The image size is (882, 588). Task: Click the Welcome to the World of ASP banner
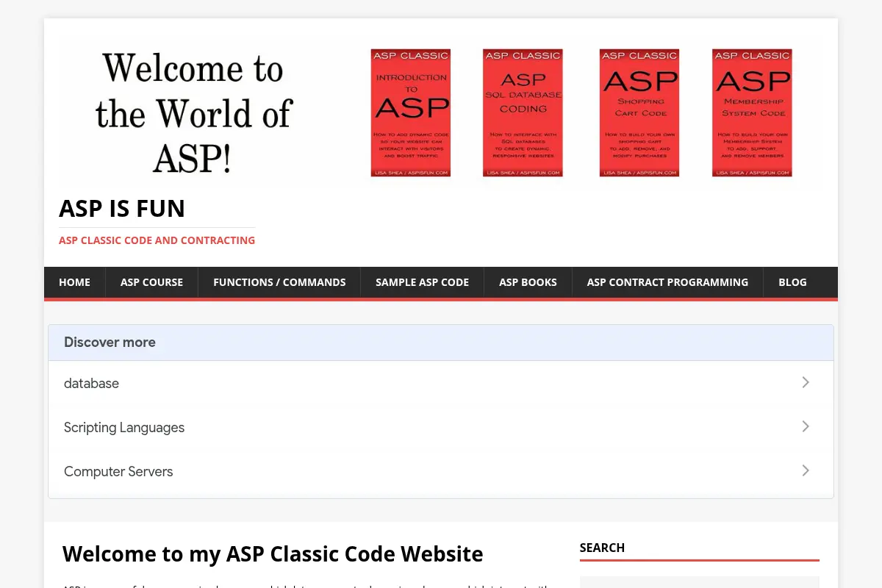pyautogui.click(x=193, y=113)
